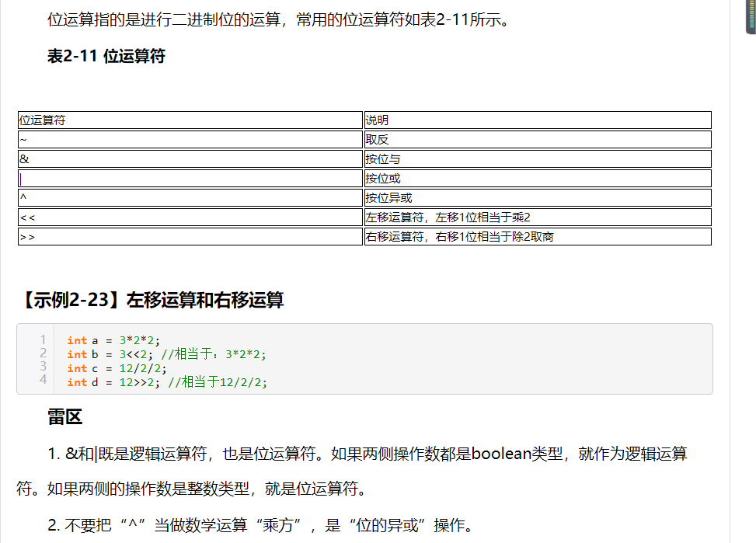This screenshot has width=756, height=543.
Task: Click the table header cell 说明
Action: 538,120
